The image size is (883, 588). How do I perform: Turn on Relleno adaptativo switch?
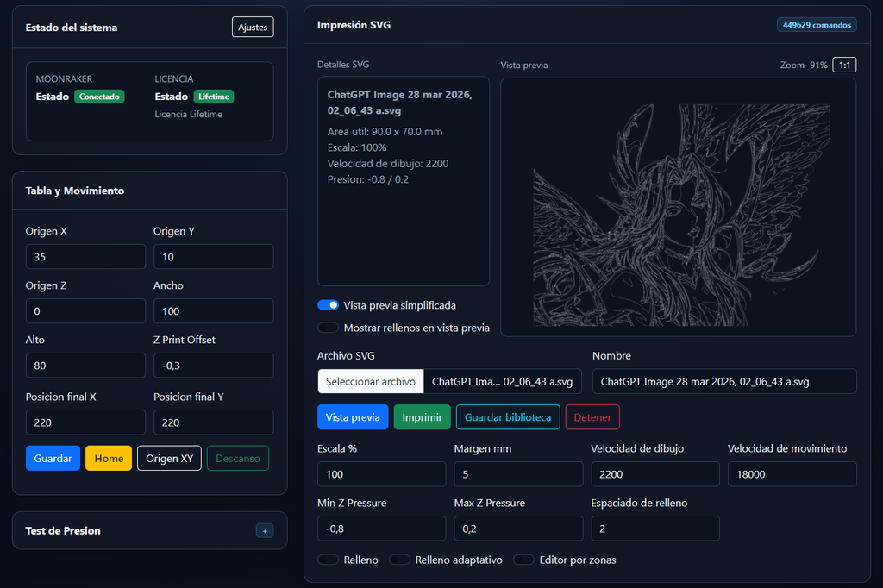click(399, 560)
